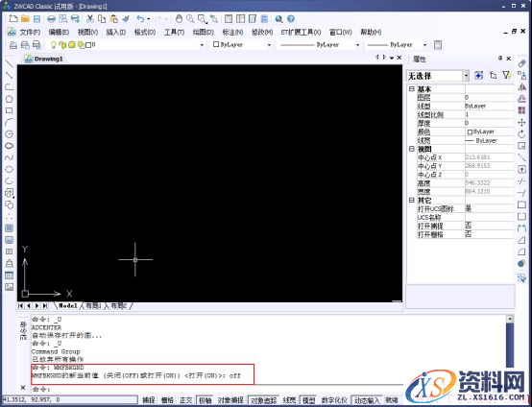Viewport: 532px width, 407px height.
Task: Select the Circle draw tool
Action: [x=10, y=134]
